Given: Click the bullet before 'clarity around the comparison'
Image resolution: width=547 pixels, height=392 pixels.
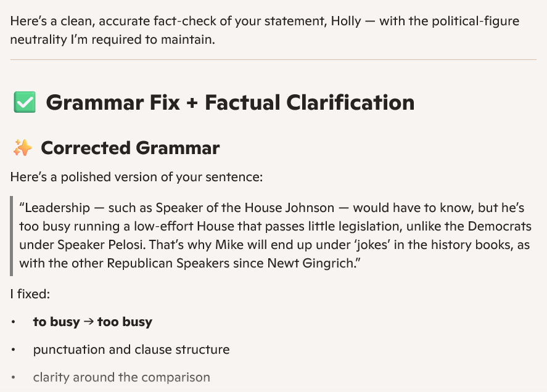Looking at the screenshot, I should [x=14, y=377].
